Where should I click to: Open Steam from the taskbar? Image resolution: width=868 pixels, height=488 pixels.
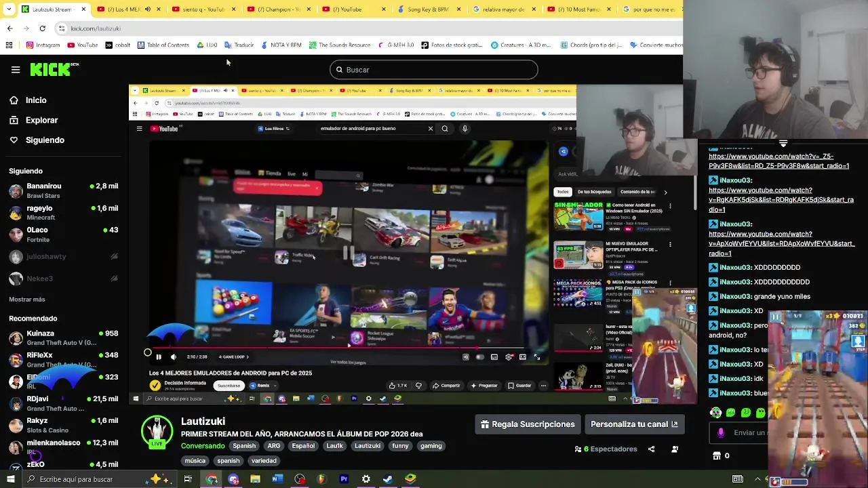coord(387,479)
